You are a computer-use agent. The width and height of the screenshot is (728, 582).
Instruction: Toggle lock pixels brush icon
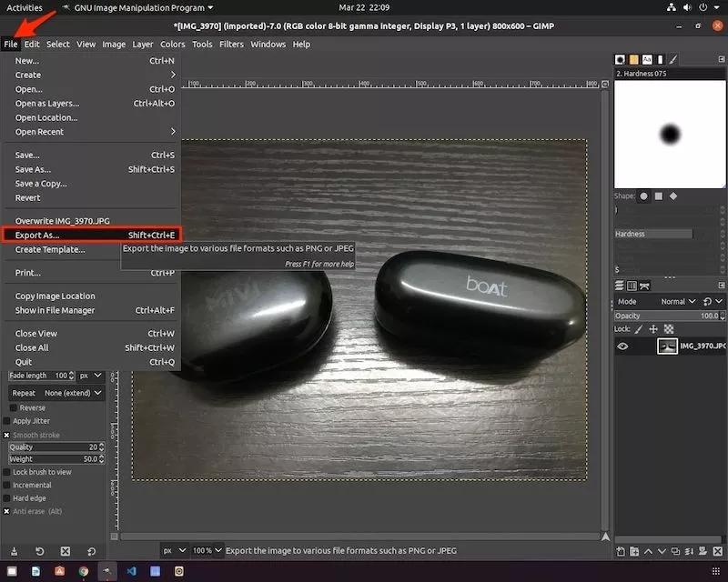coord(639,329)
